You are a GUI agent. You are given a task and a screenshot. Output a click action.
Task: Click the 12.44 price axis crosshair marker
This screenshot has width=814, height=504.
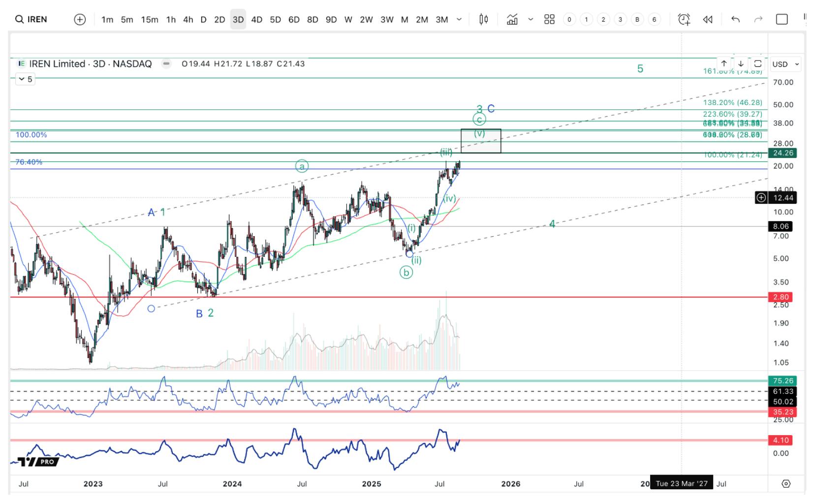(x=761, y=197)
